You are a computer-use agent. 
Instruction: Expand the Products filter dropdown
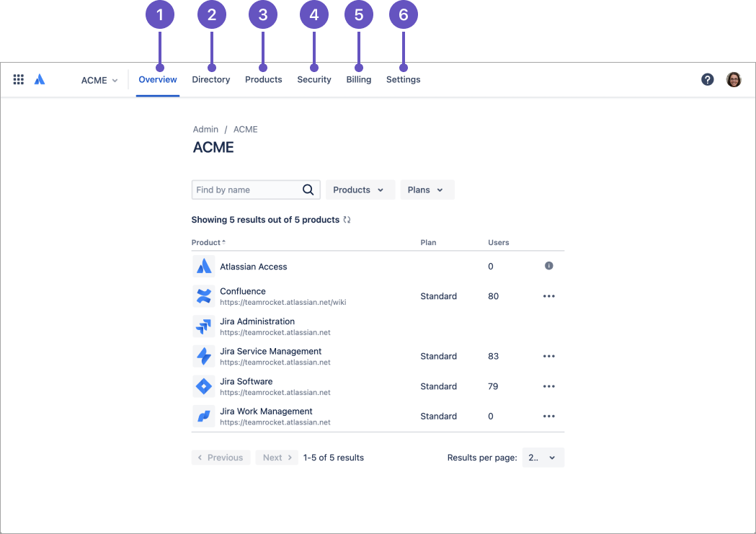(360, 190)
